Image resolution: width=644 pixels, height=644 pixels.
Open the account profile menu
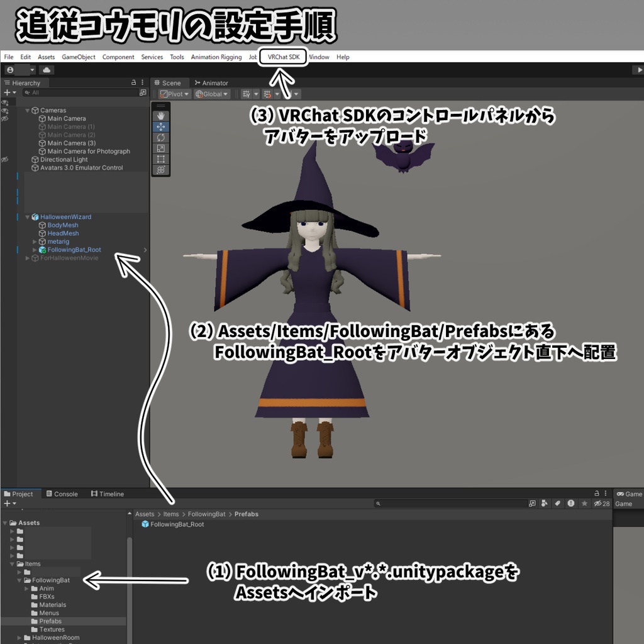(21, 70)
